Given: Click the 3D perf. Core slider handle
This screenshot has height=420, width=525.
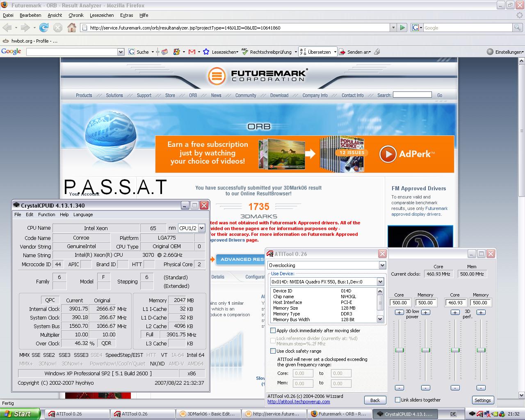Looking at the screenshot, I should click(455, 350).
